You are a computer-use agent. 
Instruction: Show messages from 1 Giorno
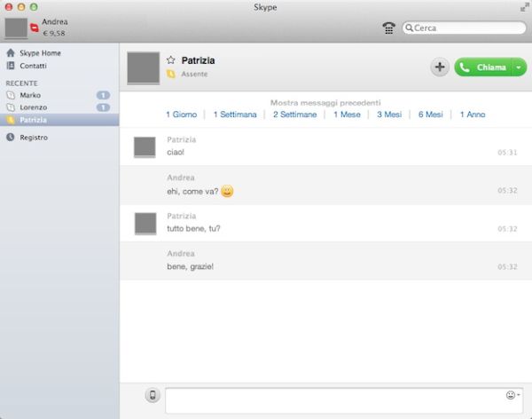point(182,115)
